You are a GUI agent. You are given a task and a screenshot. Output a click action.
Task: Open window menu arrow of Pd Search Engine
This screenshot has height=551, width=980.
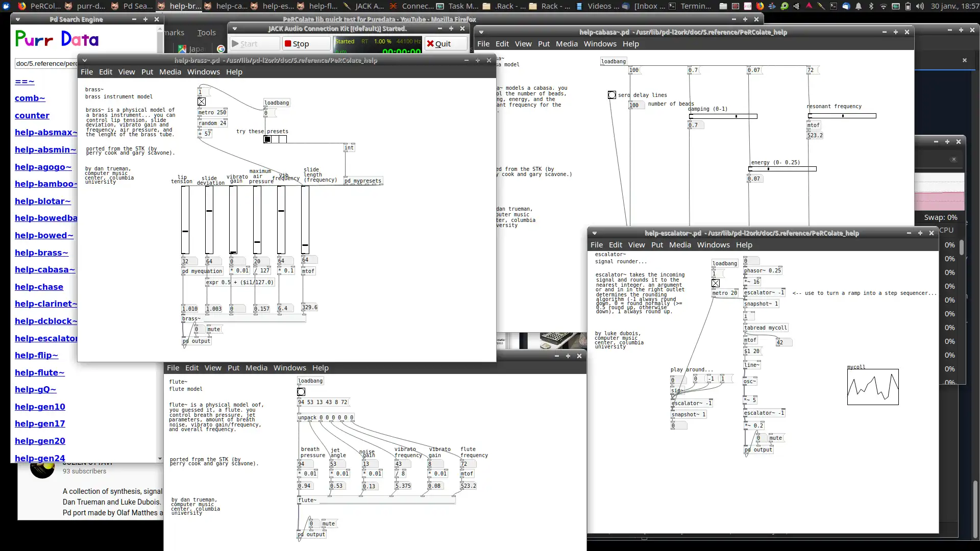pyautogui.click(x=18, y=19)
